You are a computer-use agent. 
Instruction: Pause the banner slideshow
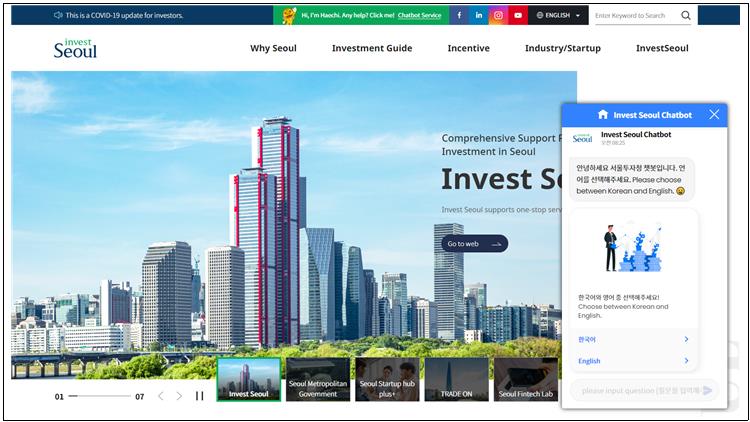[199, 396]
